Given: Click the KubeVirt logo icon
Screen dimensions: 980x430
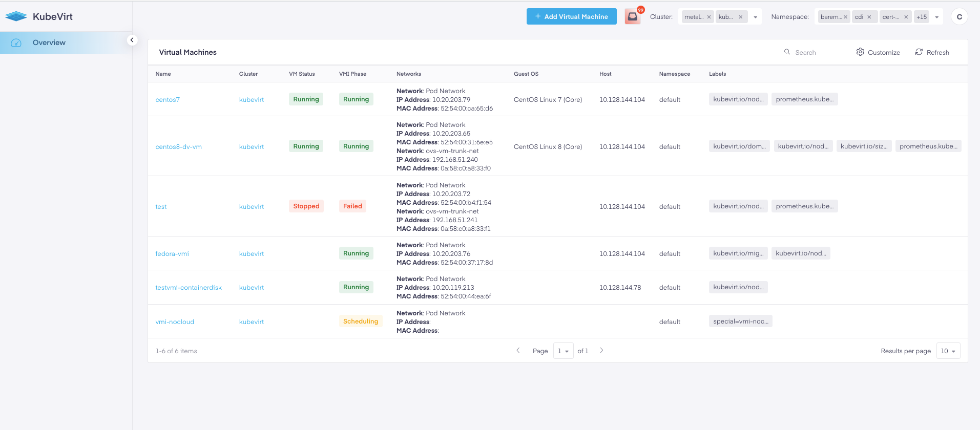Looking at the screenshot, I should (16, 16).
